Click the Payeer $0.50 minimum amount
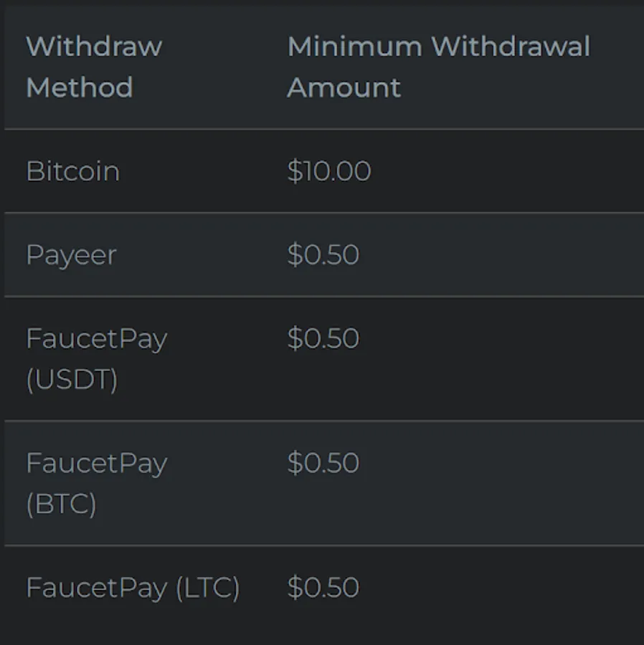The height and width of the screenshot is (645, 644). (323, 255)
